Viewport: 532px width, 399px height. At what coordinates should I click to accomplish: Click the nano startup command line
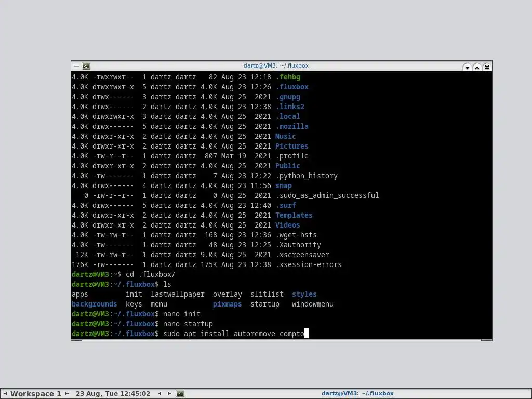coord(188,324)
